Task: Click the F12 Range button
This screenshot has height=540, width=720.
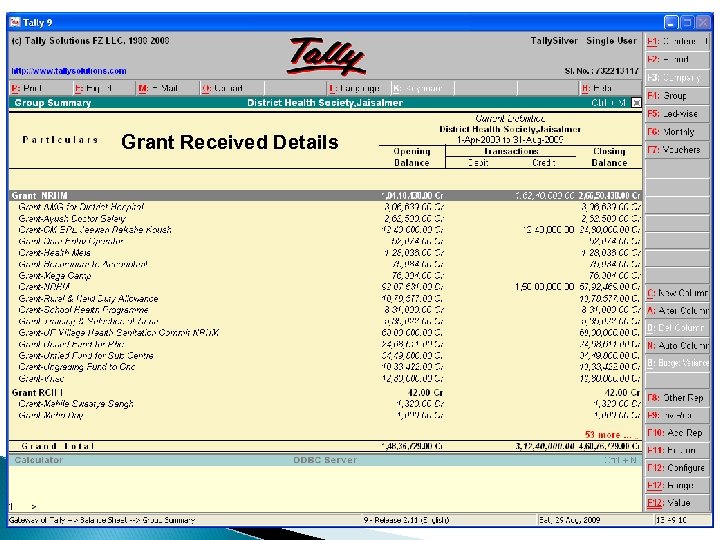Action: click(x=677, y=485)
